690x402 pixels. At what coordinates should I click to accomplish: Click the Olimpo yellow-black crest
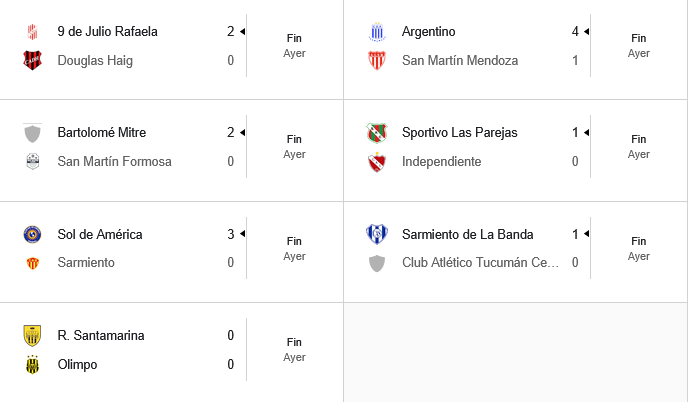point(32,365)
